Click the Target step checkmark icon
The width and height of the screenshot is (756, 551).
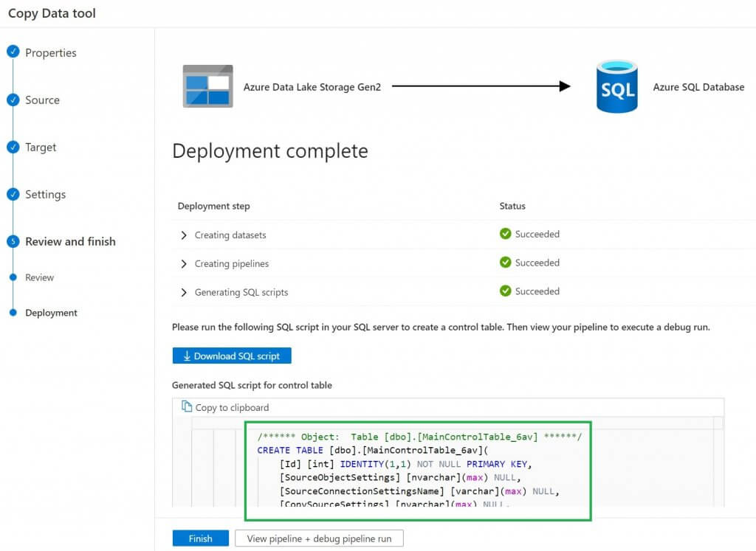click(x=13, y=147)
